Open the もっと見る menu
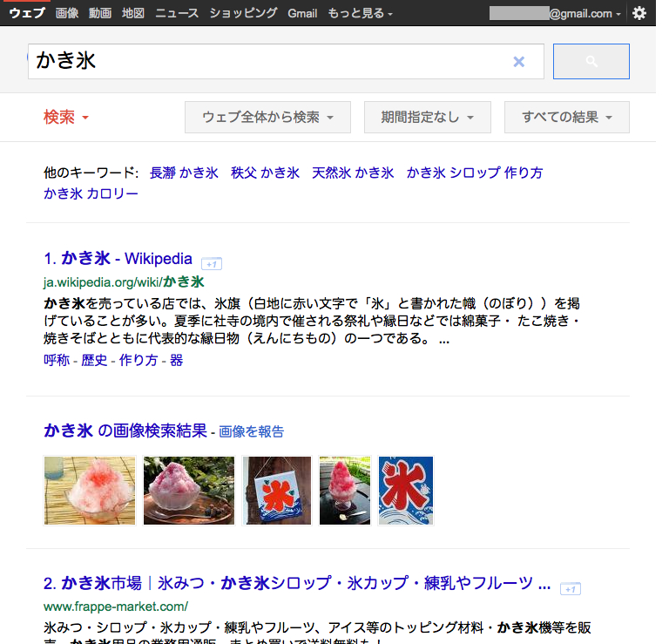This screenshot has height=644, width=669. coord(360,13)
